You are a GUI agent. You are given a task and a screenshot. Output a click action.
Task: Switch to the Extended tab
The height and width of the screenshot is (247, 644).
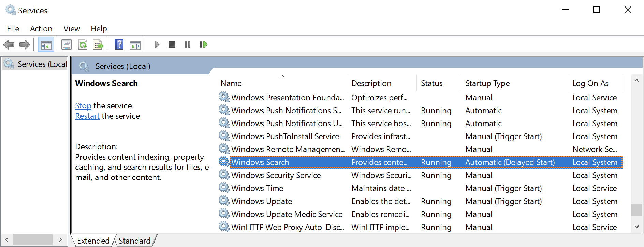(x=93, y=241)
